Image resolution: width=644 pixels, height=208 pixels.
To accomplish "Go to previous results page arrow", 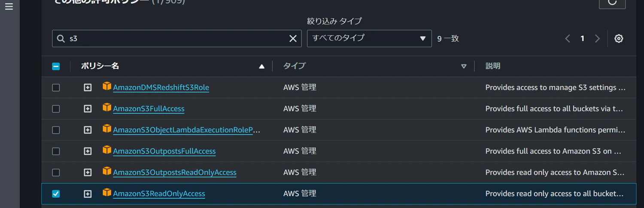I will [568, 39].
